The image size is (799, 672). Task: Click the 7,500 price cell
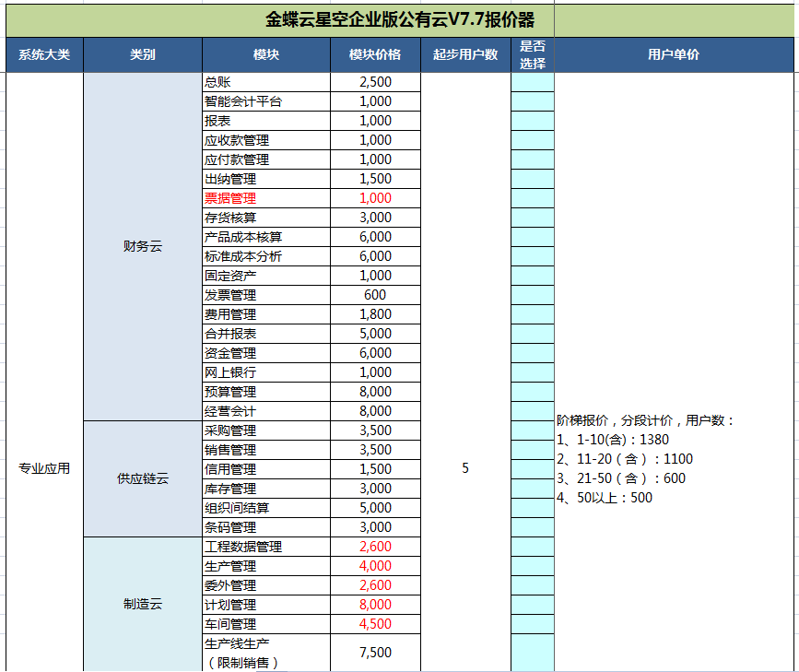pos(375,653)
